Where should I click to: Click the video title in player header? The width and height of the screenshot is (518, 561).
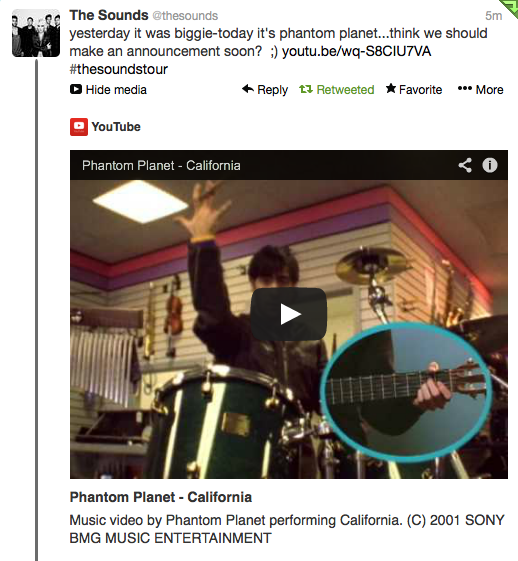click(x=161, y=166)
